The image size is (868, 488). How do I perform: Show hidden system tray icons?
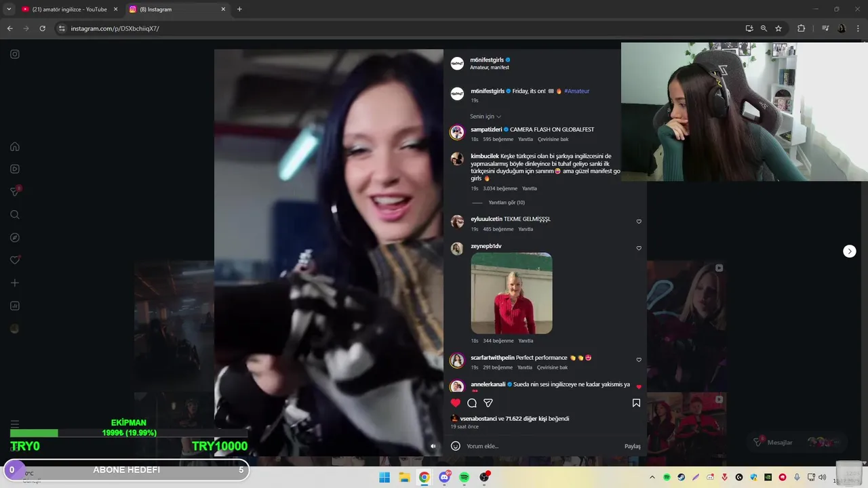[652, 477]
